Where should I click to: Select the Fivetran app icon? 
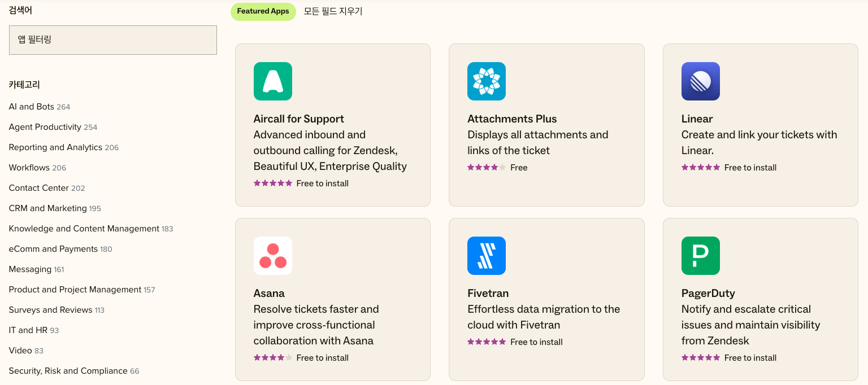tap(487, 256)
